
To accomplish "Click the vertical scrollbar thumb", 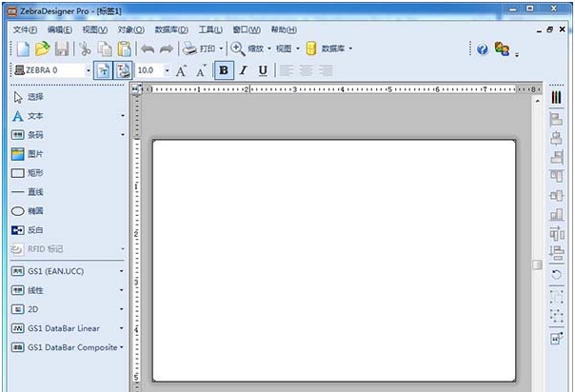I will point(537,265).
